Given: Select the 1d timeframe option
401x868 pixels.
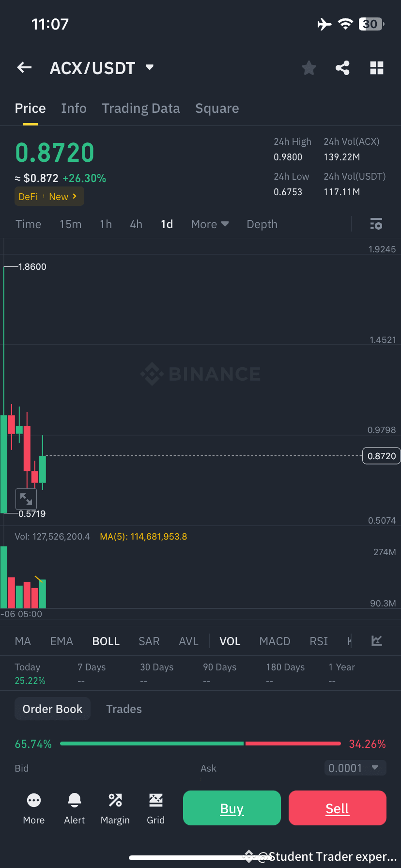Looking at the screenshot, I should 167,224.
